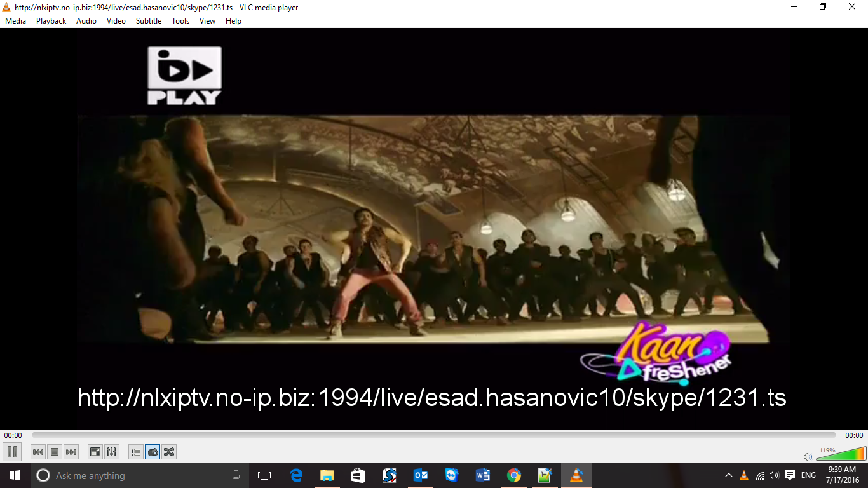Select the active VLC taskbar button

coord(576,475)
